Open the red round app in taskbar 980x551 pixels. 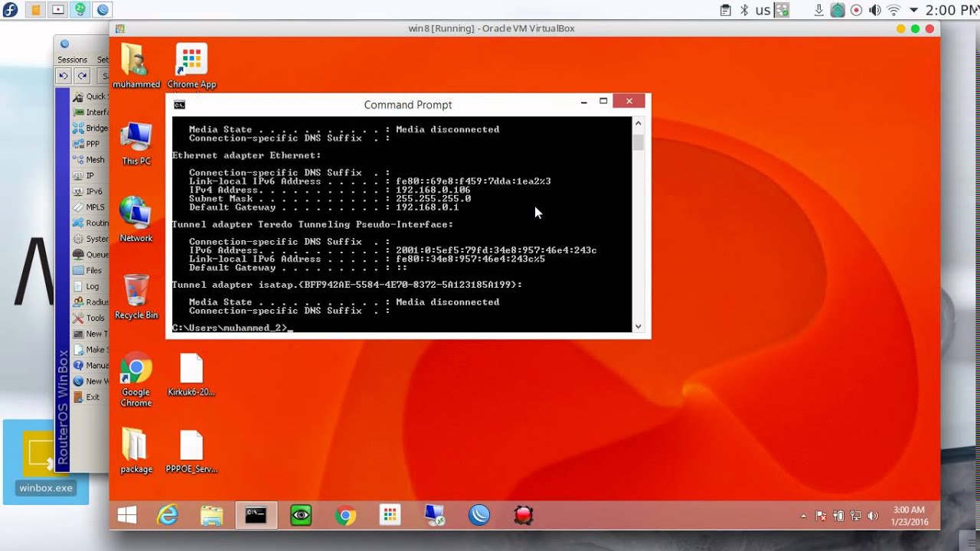524,516
